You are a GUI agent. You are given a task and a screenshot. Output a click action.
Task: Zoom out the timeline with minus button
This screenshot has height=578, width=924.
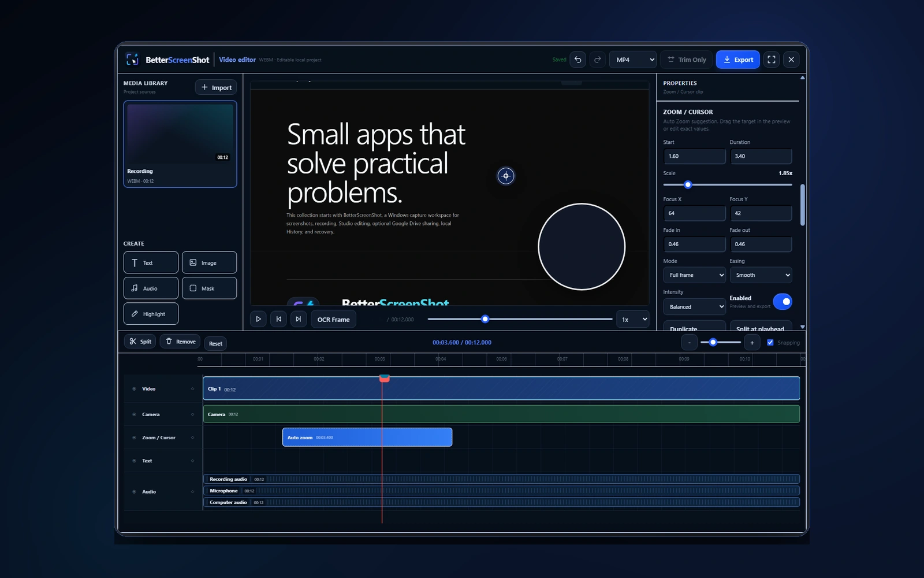689,343
